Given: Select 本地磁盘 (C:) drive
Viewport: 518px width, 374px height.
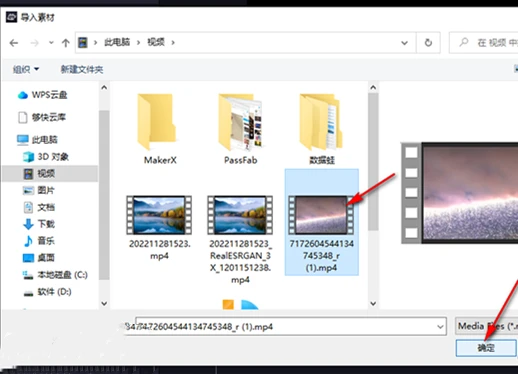Looking at the screenshot, I should tap(62, 275).
